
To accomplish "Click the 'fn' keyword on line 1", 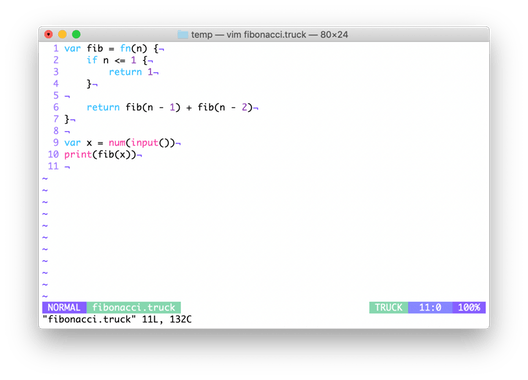I will pyautogui.click(x=125, y=49).
